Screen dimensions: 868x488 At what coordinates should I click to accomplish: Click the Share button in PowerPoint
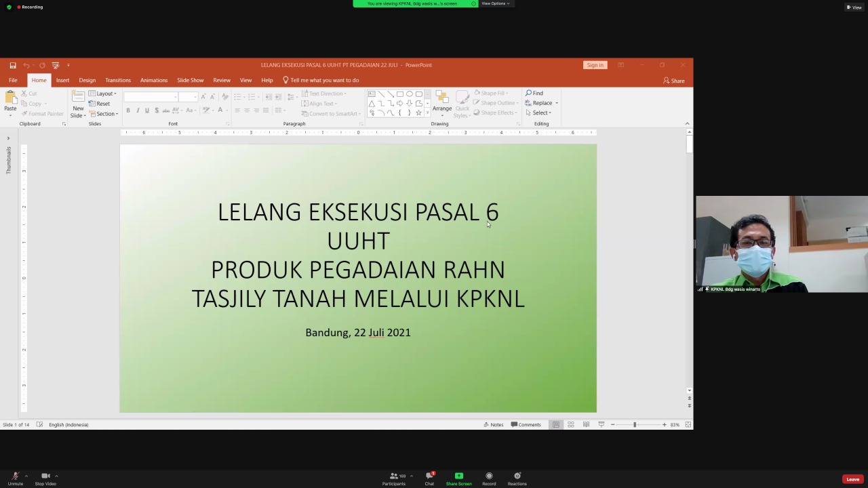tap(674, 81)
